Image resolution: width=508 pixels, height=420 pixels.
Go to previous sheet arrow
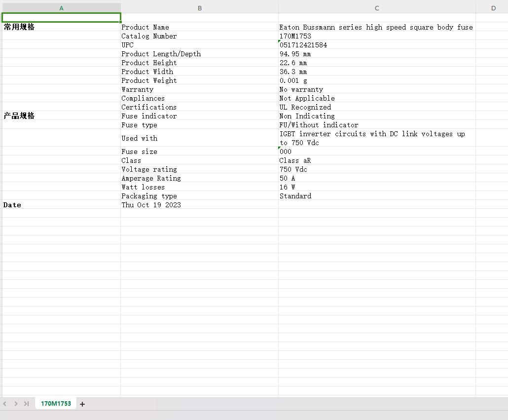(x=5, y=404)
